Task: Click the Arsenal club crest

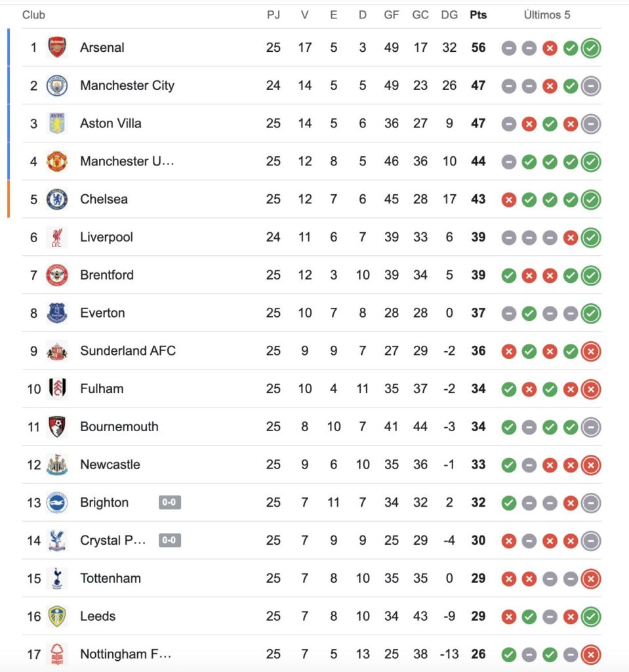Action: [57, 47]
